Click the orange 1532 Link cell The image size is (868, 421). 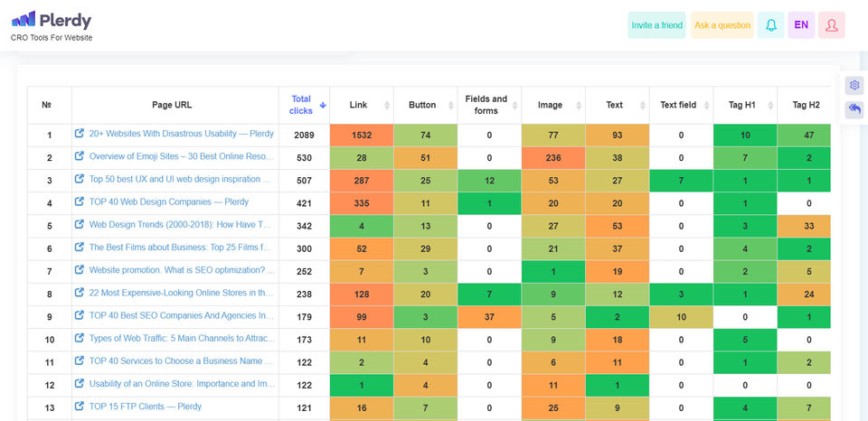coord(362,135)
